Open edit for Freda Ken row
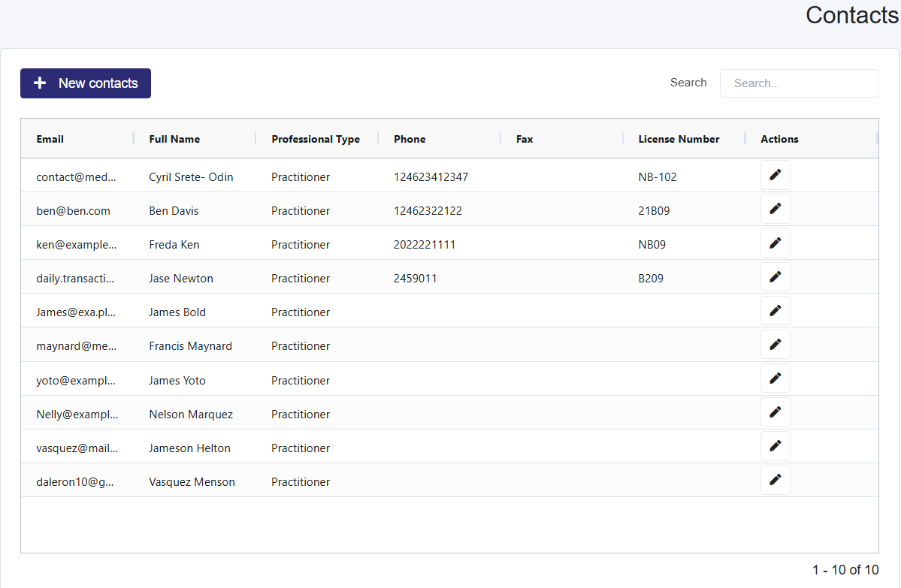 (x=775, y=243)
